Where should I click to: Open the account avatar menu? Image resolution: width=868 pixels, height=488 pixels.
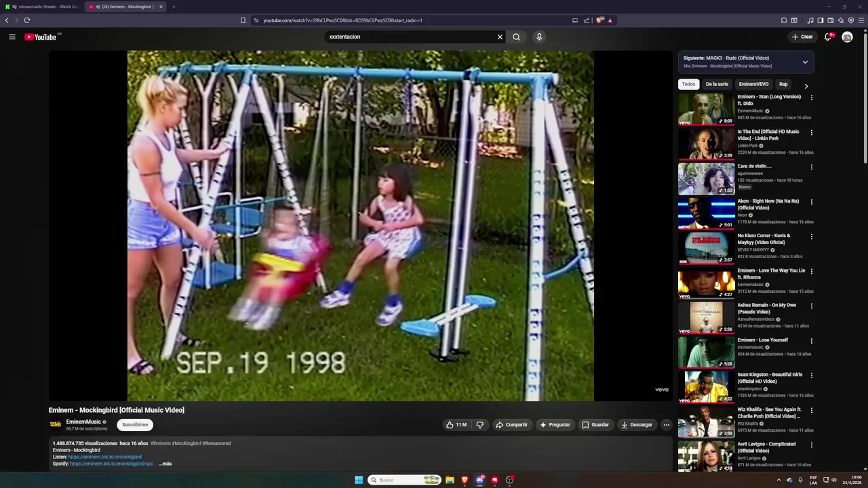pyautogui.click(x=847, y=37)
